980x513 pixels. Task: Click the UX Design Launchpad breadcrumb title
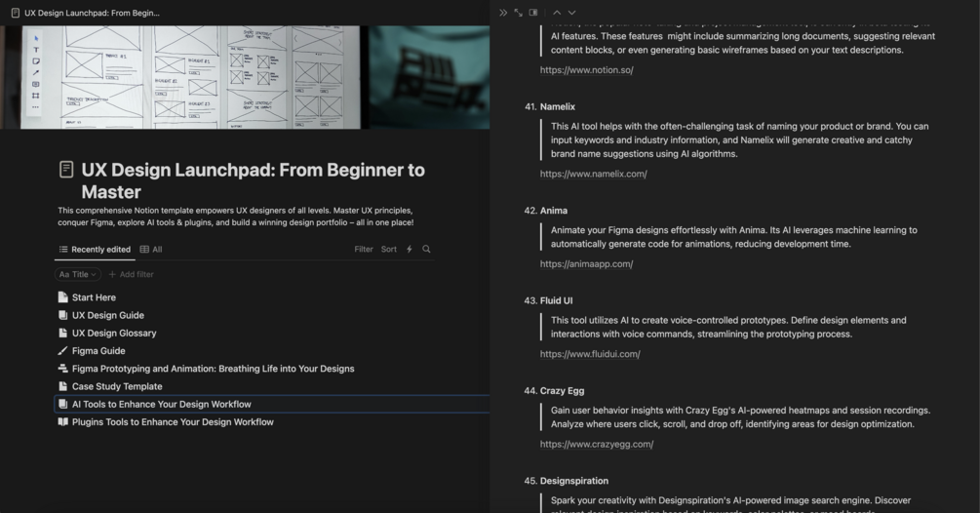click(x=92, y=13)
